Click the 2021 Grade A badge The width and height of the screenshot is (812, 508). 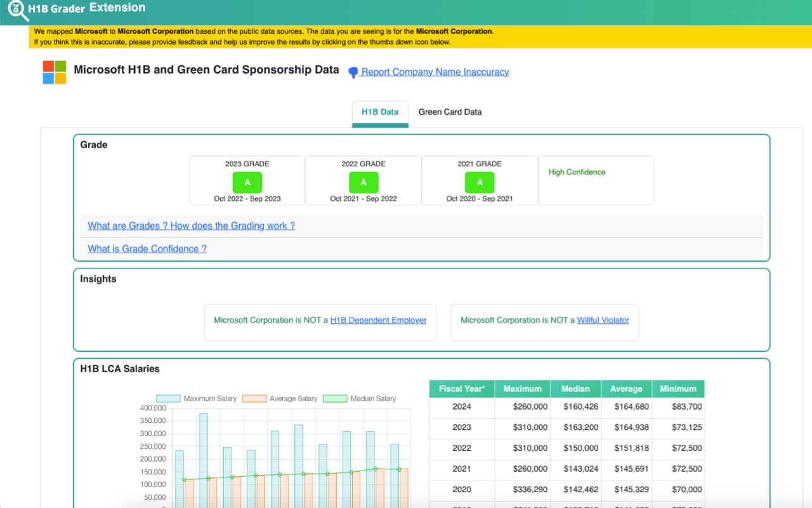coord(480,183)
